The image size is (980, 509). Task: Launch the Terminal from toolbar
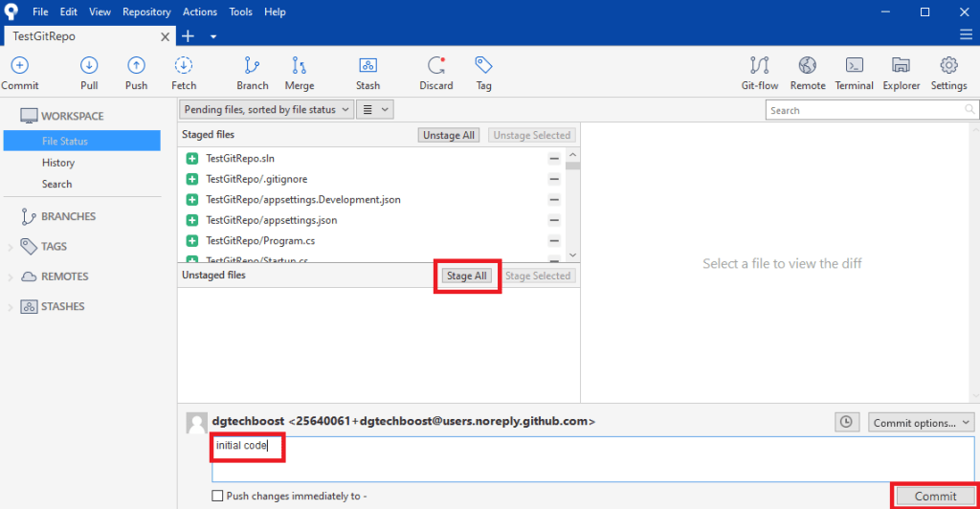(x=854, y=66)
